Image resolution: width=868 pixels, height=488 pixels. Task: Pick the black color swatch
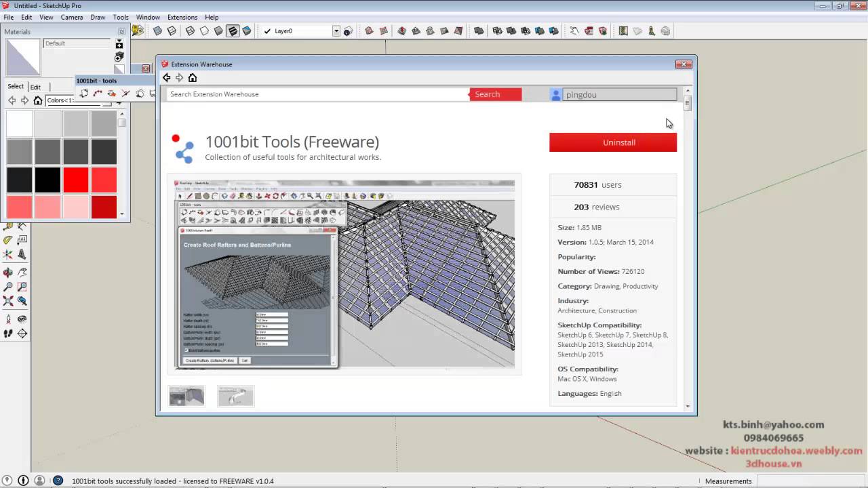[47, 180]
